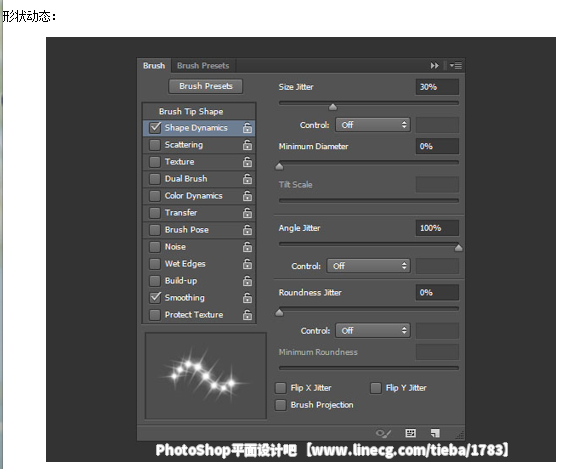Toggle the Protect Texture lock icon
Viewport: 564px width, 469px height.
[247, 315]
